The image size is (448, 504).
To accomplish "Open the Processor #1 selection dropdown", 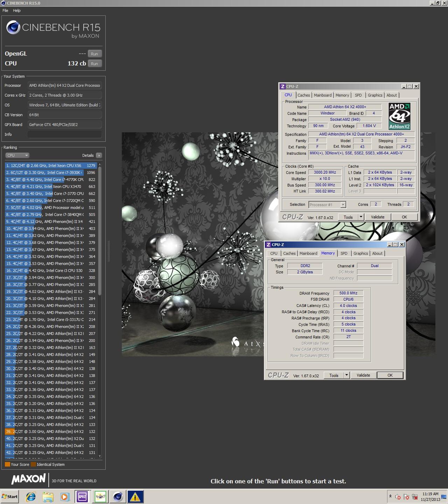I will point(327,205).
